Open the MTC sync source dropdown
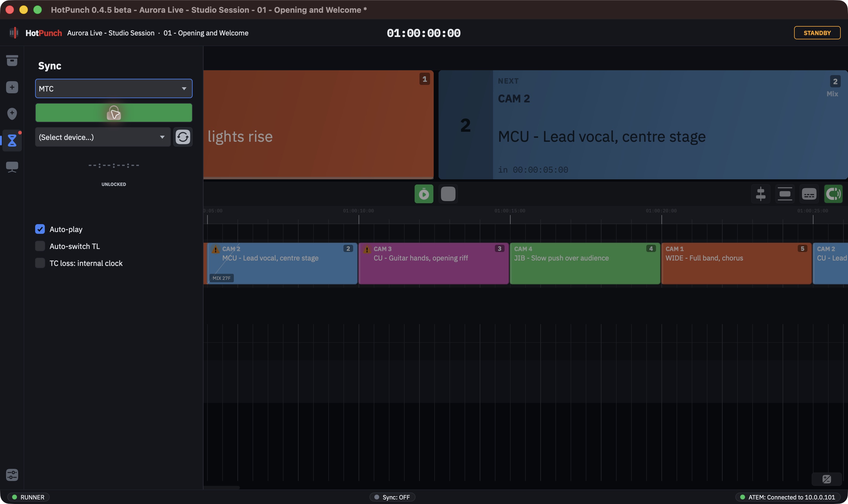The width and height of the screenshot is (848, 504). tap(114, 89)
